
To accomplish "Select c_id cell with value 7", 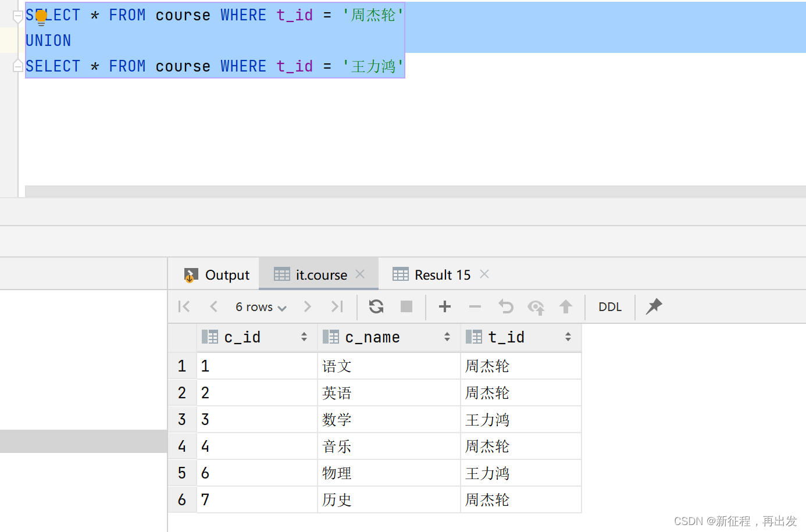I will point(257,500).
